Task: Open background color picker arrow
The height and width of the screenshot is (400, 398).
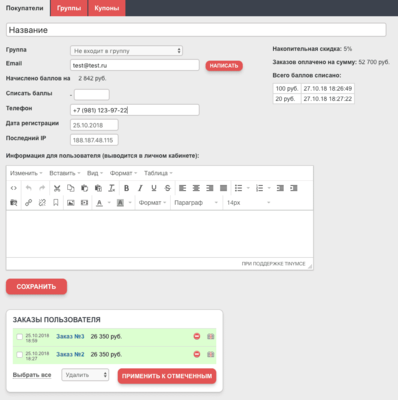Action: 130,203
